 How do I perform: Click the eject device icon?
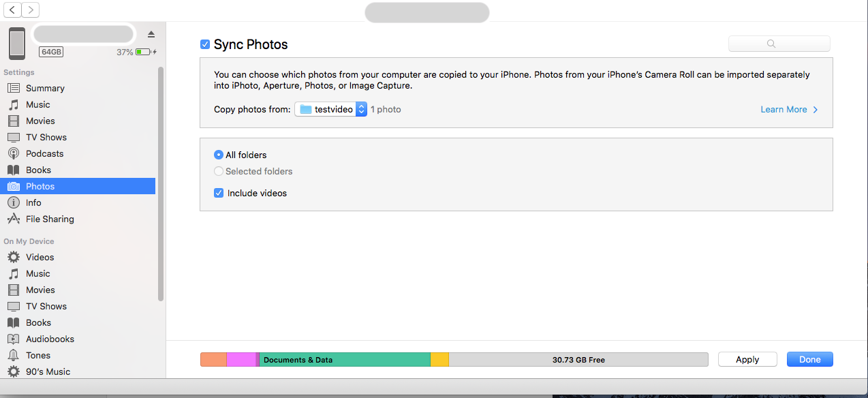coord(151,35)
